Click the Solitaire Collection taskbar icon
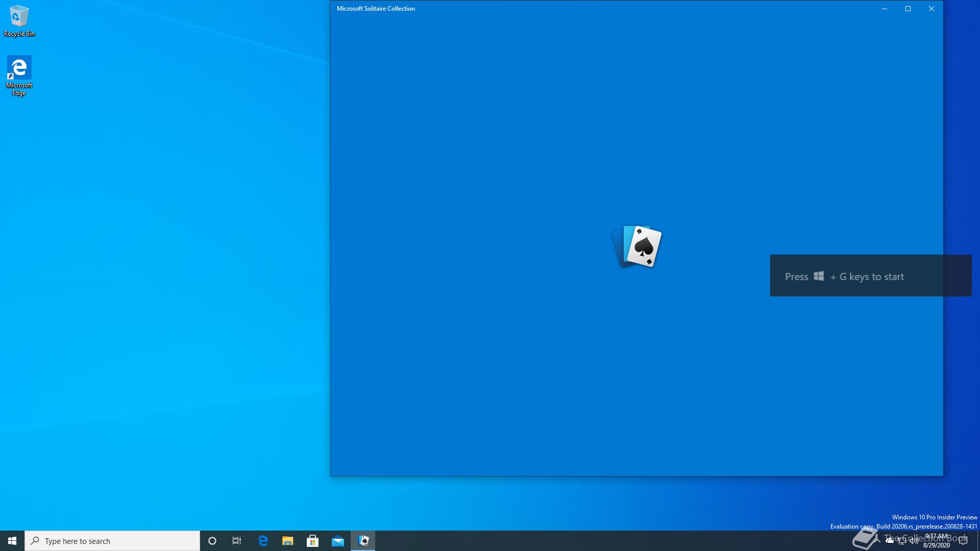This screenshot has height=551, width=980. point(363,541)
